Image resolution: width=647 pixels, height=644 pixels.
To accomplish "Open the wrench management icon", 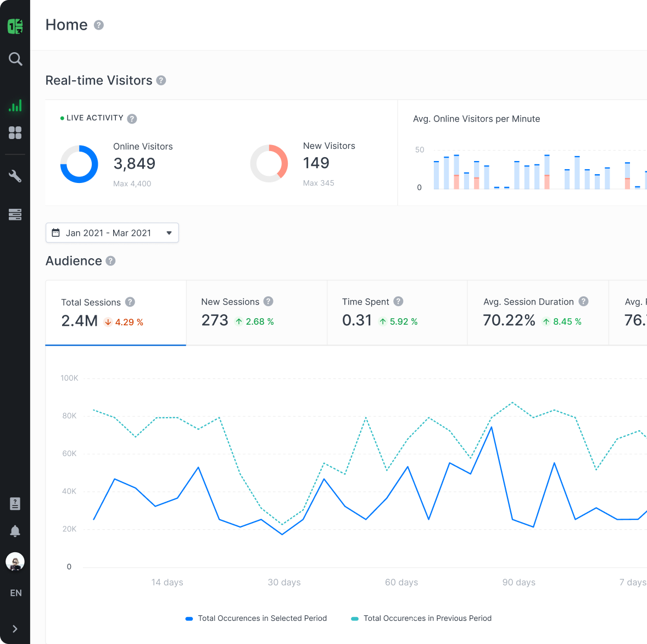I will tap(15, 176).
